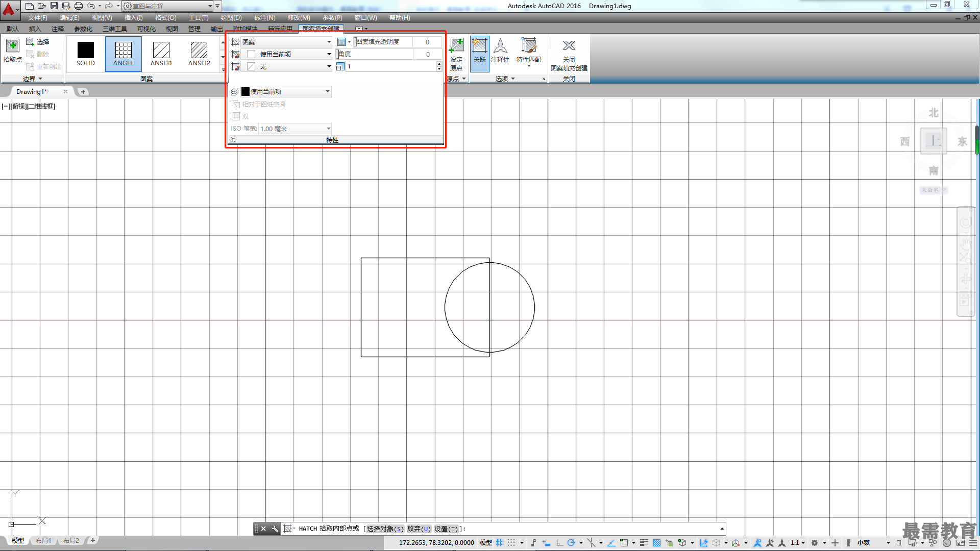Click the 模型 model space status bar button
980x551 pixels.
click(486, 543)
